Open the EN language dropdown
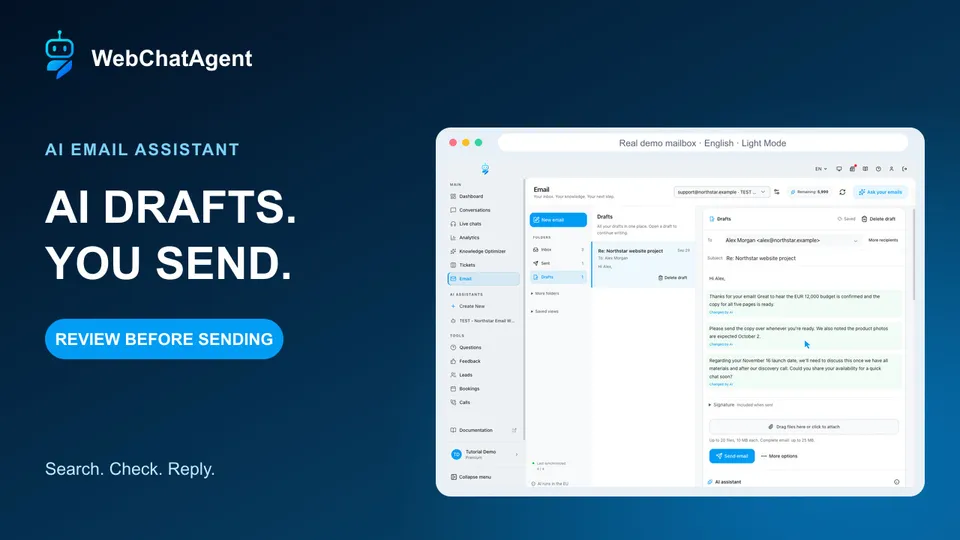The width and height of the screenshot is (960, 540). pyautogui.click(x=820, y=169)
